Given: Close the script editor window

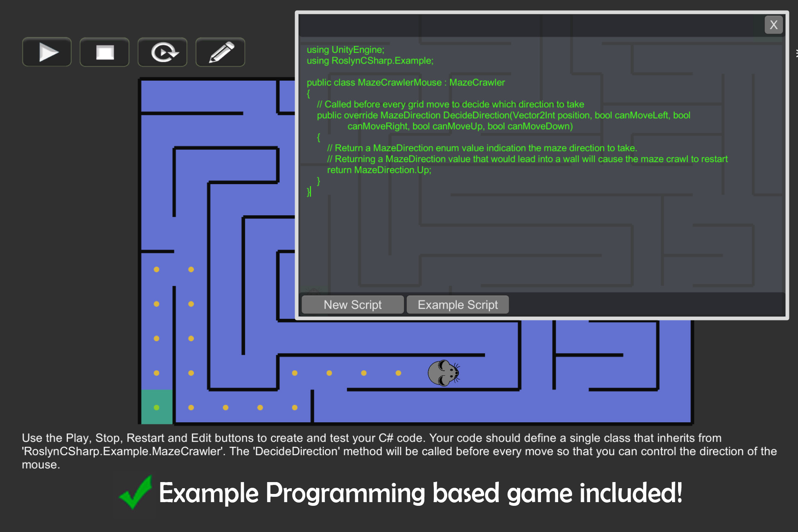Looking at the screenshot, I should 773,25.
